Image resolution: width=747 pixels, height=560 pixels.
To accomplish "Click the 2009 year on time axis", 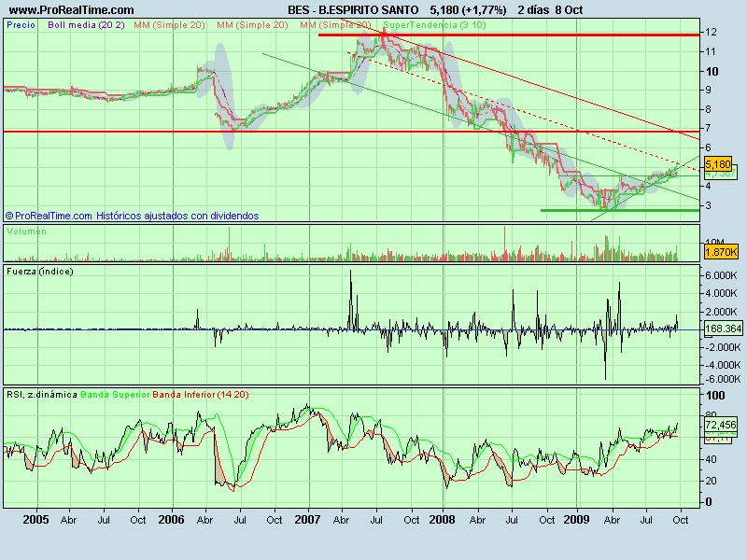I will [576, 519].
